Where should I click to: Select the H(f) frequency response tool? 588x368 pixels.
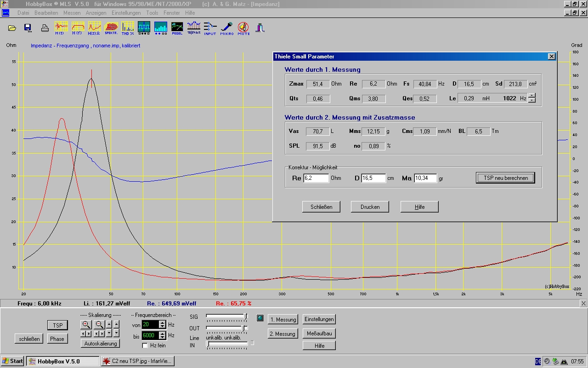[x=77, y=28]
